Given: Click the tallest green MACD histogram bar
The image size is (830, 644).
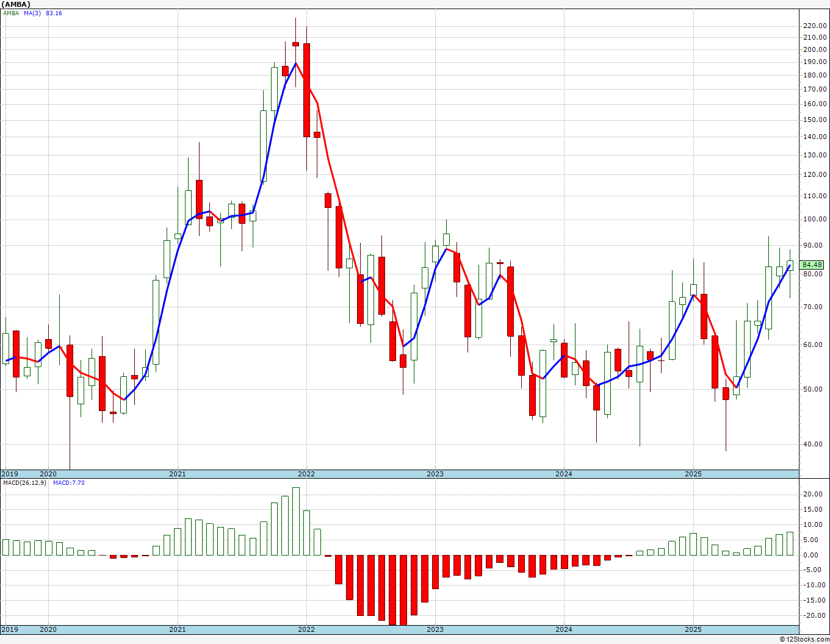Looking at the screenshot, I should pos(296,521).
